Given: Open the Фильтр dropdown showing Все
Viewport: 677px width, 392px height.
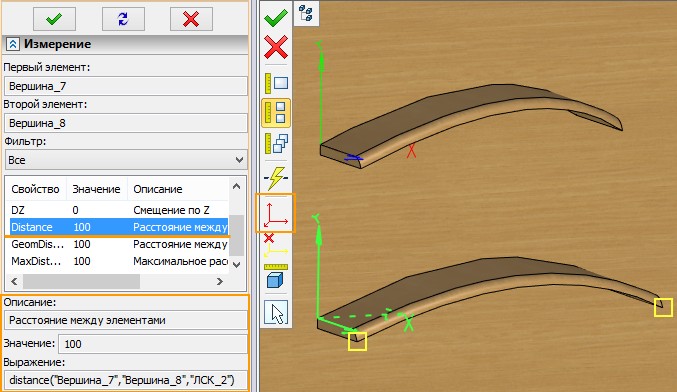Looking at the screenshot, I should (x=126, y=160).
